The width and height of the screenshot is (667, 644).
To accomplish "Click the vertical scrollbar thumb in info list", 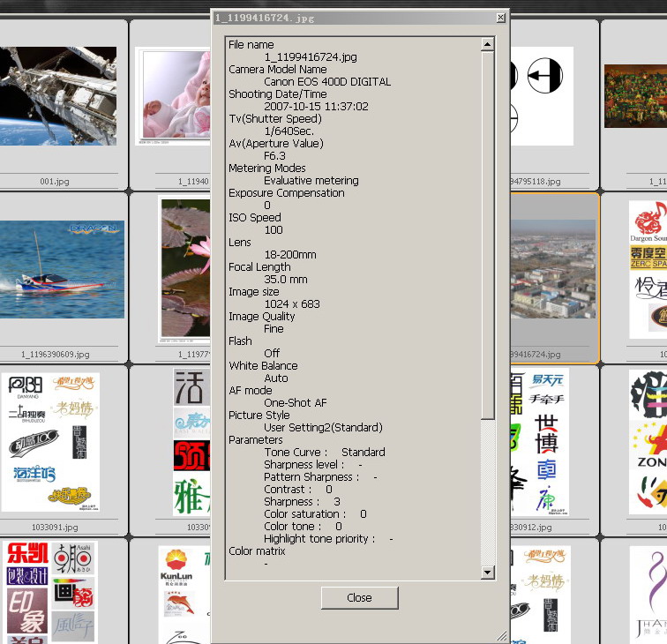I will pyautogui.click(x=488, y=236).
